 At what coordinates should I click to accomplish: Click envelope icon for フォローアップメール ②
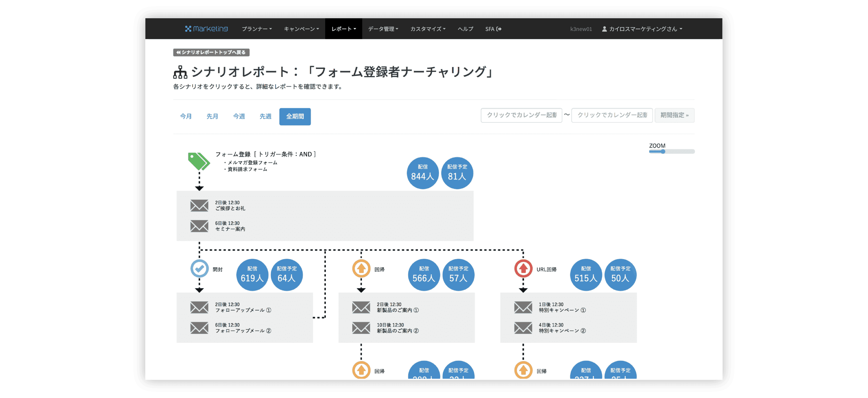199,328
